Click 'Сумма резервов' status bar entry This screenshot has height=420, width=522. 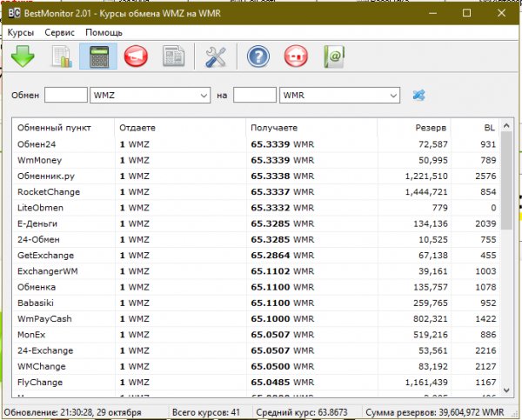434,412
